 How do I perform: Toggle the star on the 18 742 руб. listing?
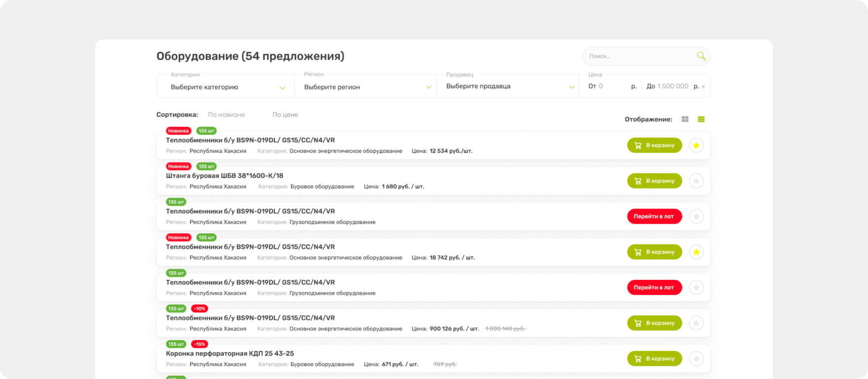click(x=696, y=252)
